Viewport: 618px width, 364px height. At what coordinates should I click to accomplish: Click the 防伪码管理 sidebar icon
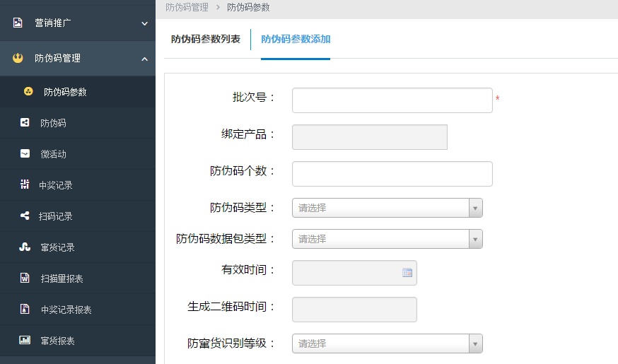tap(18, 58)
